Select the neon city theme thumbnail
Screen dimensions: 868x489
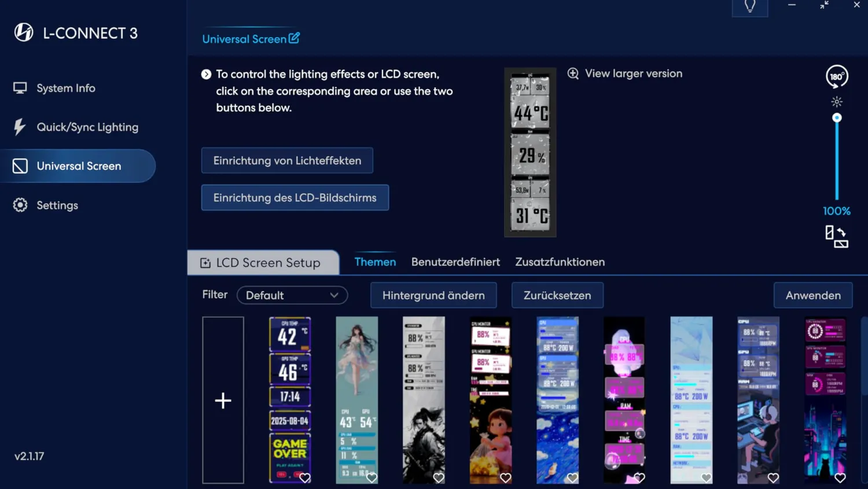click(825, 400)
